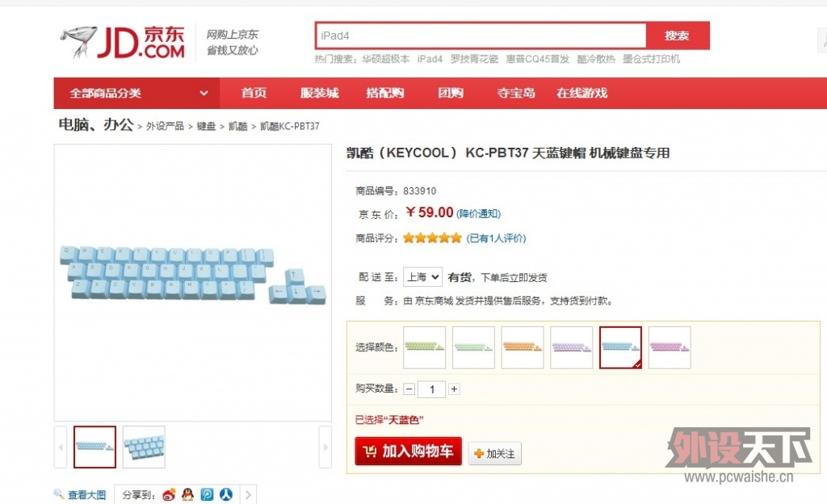Open the 团购 navigation tab
Screen dimensions: 827x504
(x=451, y=94)
